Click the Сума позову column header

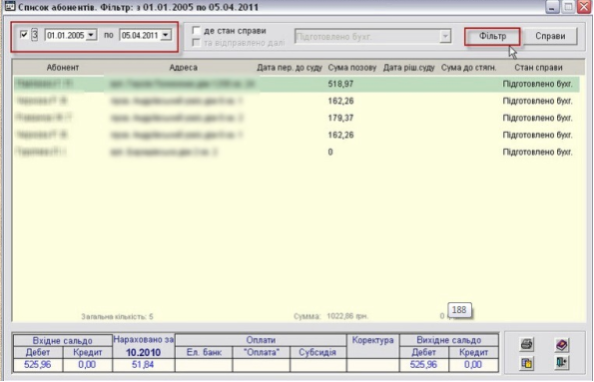(x=352, y=67)
